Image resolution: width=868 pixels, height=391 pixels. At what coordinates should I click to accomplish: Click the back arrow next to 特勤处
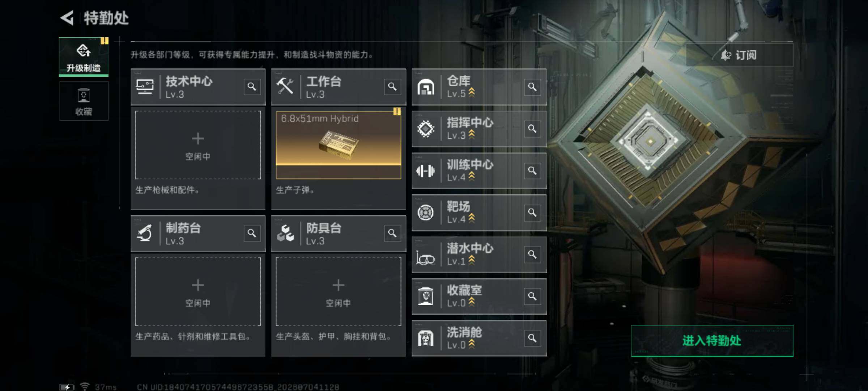67,18
